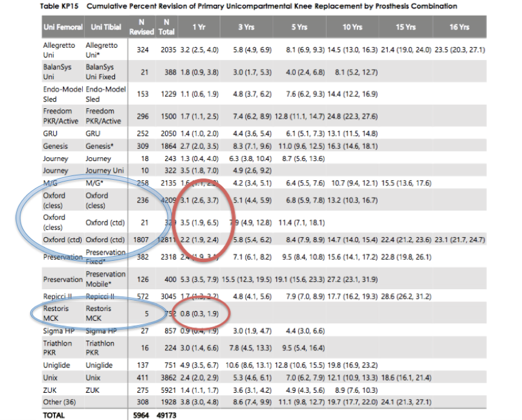522x420 pixels.
Task: Select the "Other (36)" row label
Action: click(x=59, y=402)
